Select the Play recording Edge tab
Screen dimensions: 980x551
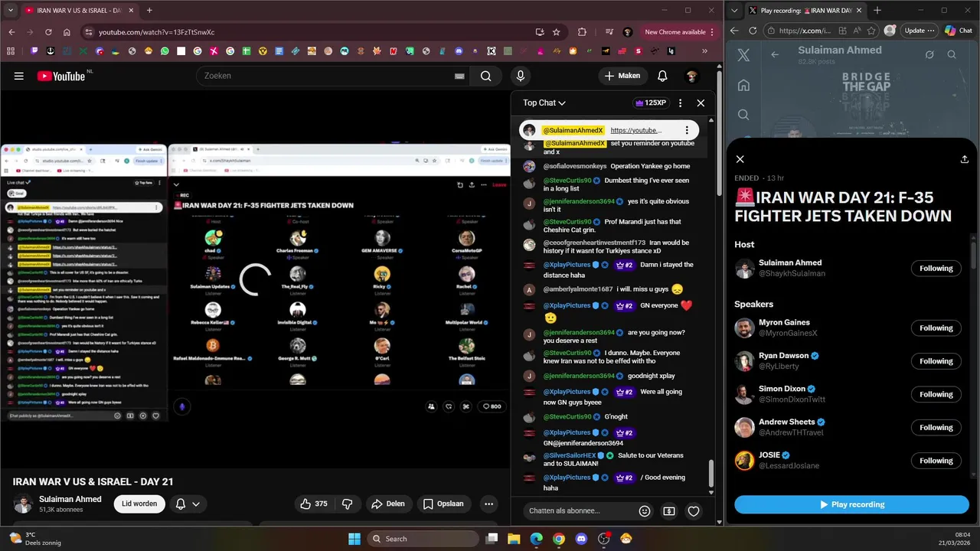805,11
